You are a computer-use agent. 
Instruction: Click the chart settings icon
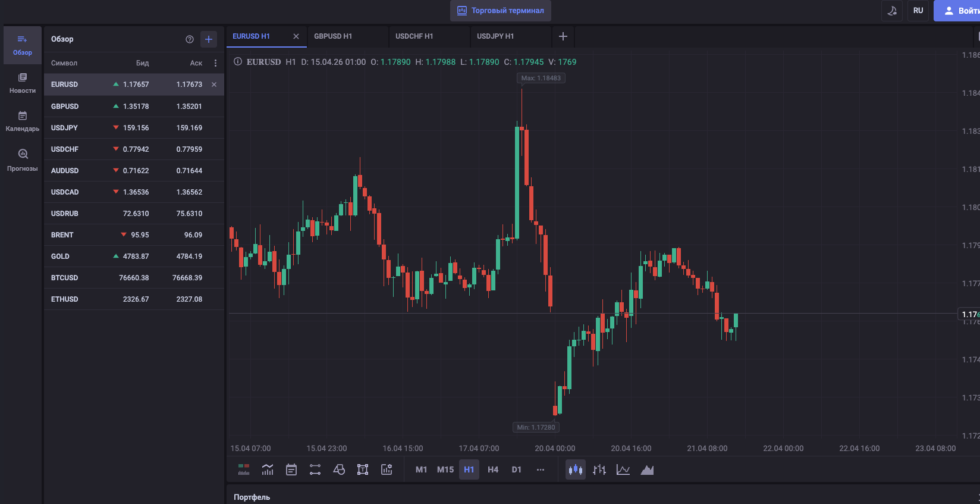point(387,469)
